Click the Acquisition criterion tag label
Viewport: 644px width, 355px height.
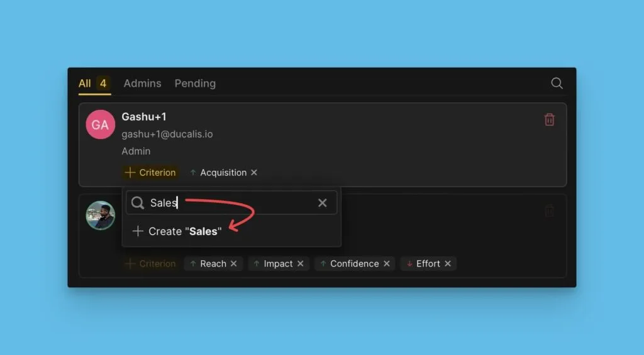223,172
